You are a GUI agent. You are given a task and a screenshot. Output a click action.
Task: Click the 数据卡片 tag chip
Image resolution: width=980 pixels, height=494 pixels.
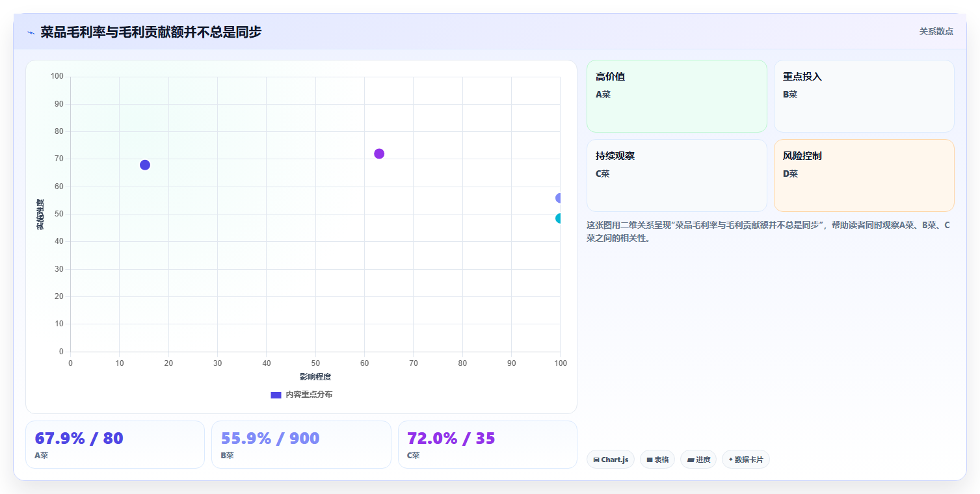tap(746, 460)
